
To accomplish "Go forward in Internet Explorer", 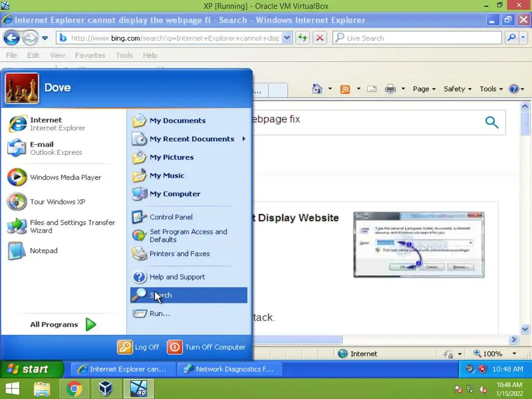I will tap(30, 38).
